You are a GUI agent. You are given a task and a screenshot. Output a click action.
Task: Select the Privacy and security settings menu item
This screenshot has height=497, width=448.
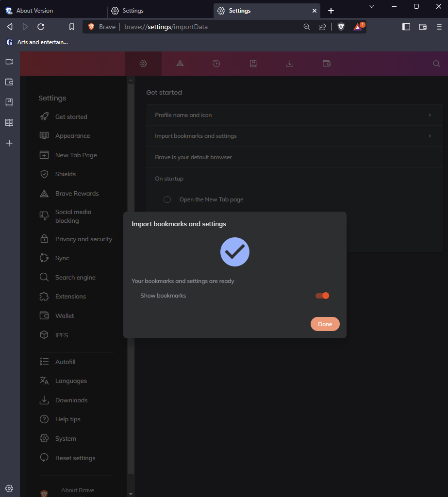[x=84, y=239]
